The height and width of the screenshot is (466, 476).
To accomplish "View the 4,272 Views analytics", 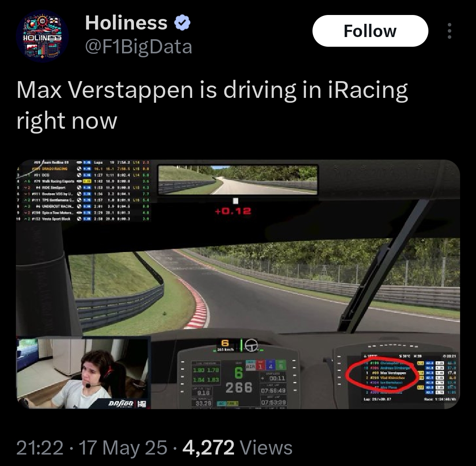I will click(x=238, y=447).
